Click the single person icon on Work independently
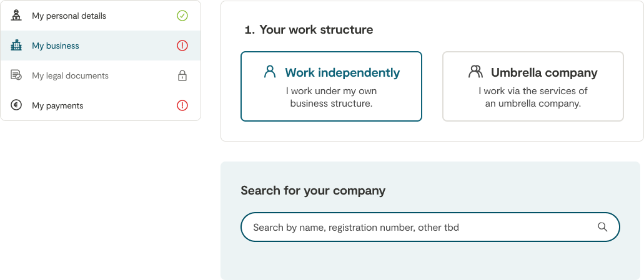 tap(270, 72)
